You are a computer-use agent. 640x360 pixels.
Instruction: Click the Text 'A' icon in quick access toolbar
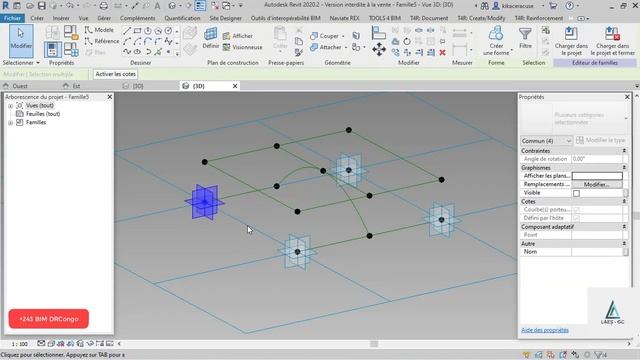point(157,6)
